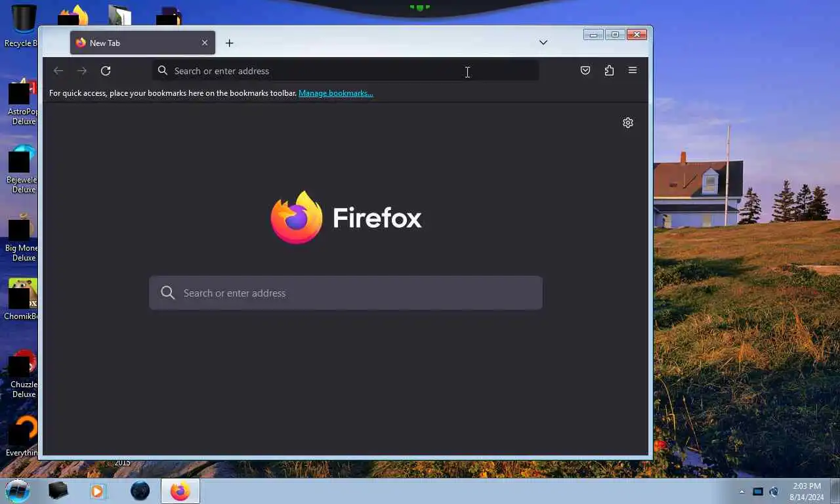The image size is (840, 504).
Task: Open the Save to Pocket icon
Action: [x=585, y=71]
